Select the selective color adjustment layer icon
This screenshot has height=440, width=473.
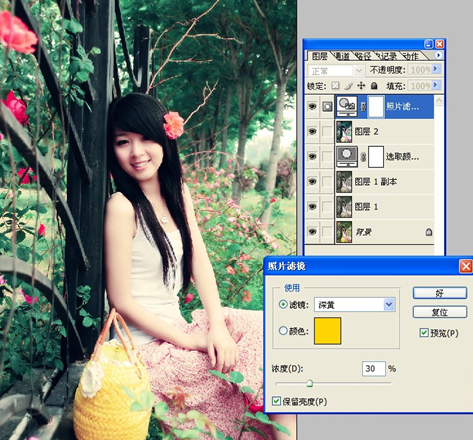(x=347, y=156)
